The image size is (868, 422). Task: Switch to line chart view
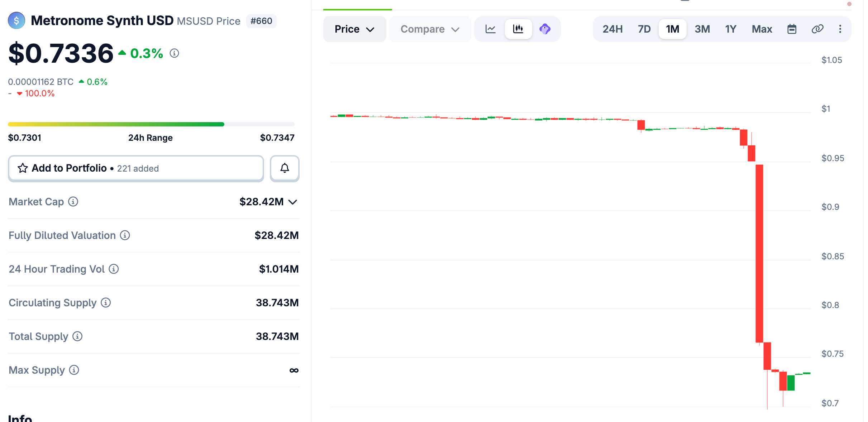click(491, 29)
